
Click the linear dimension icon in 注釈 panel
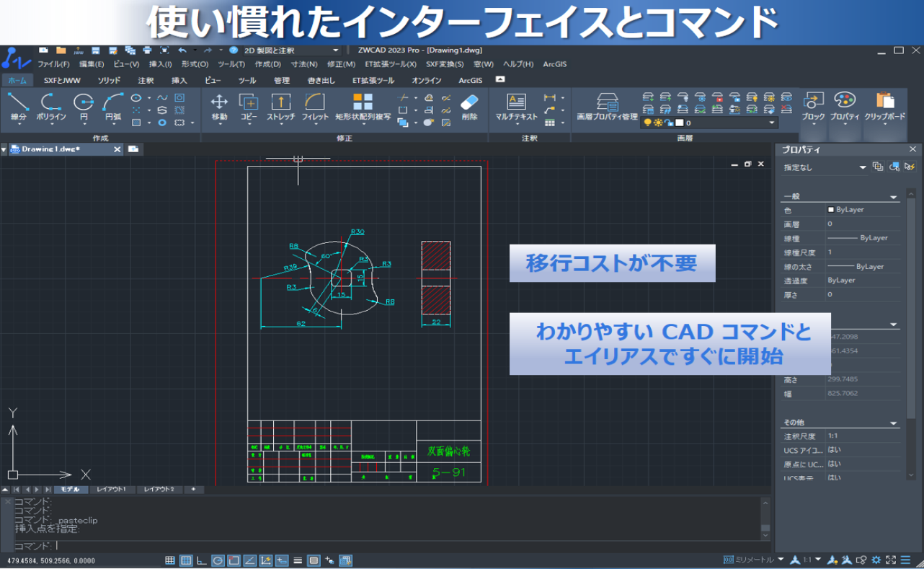(x=550, y=98)
